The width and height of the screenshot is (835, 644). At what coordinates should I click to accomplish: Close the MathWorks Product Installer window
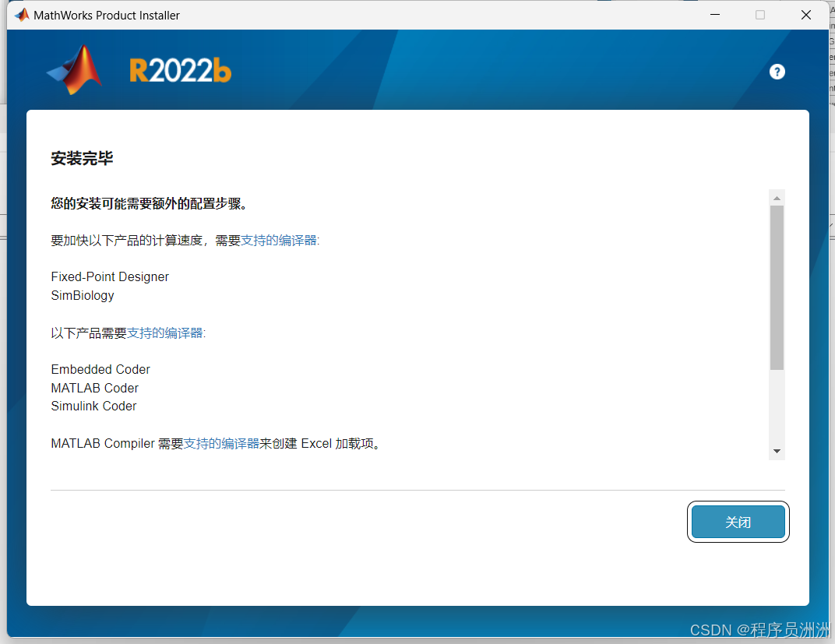(806, 15)
